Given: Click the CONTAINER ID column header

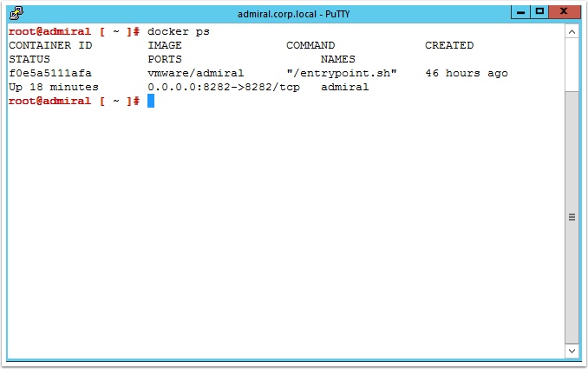Looking at the screenshot, I should click(50, 45).
